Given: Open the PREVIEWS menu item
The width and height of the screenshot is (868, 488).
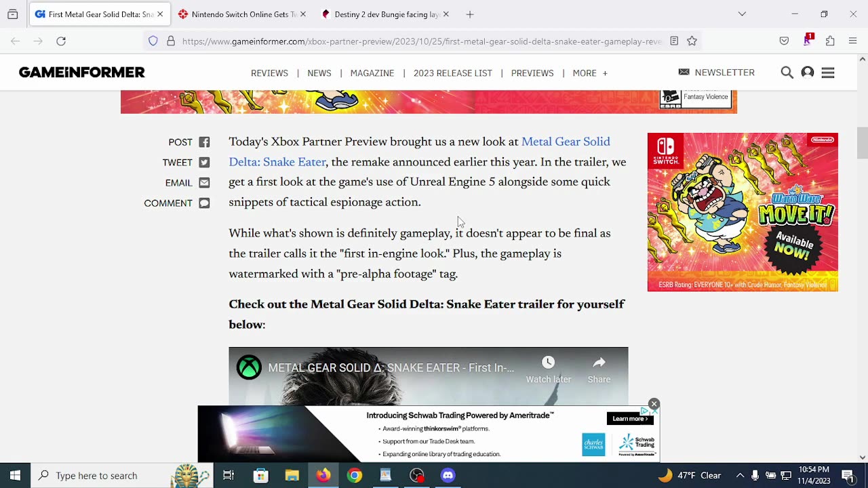Looking at the screenshot, I should click(532, 73).
